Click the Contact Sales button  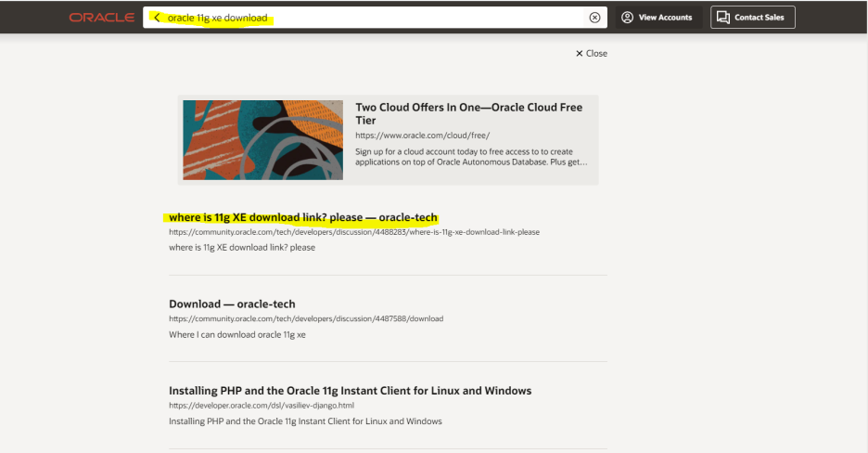753,17
